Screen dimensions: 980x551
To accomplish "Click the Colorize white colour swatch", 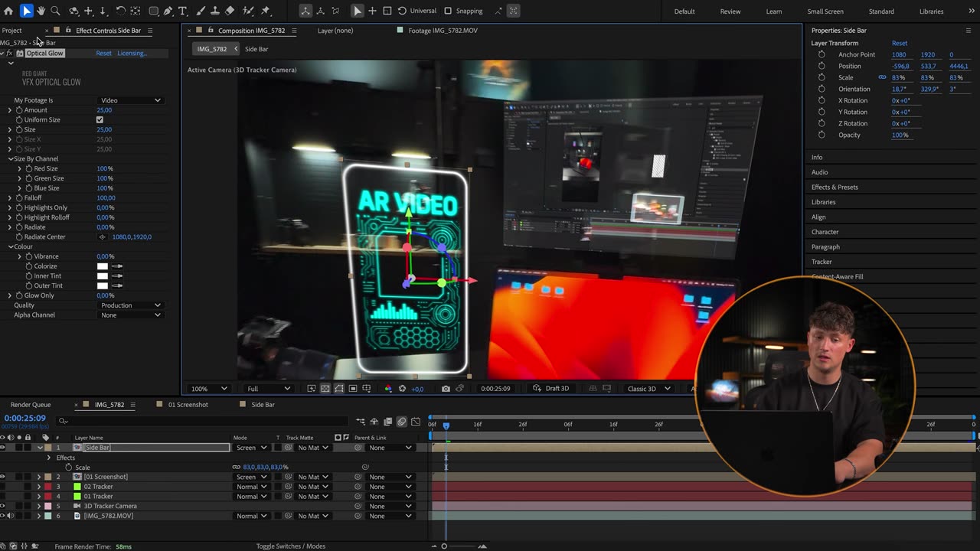I will click(103, 266).
